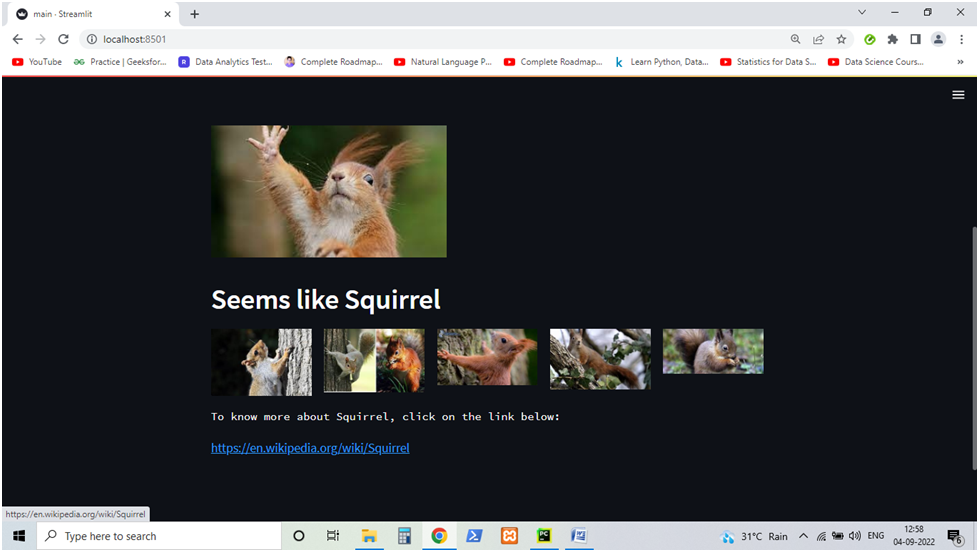The height and width of the screenshot is (552, 979).
Task: Open Word from taskbar
Action: click(579, 536)
